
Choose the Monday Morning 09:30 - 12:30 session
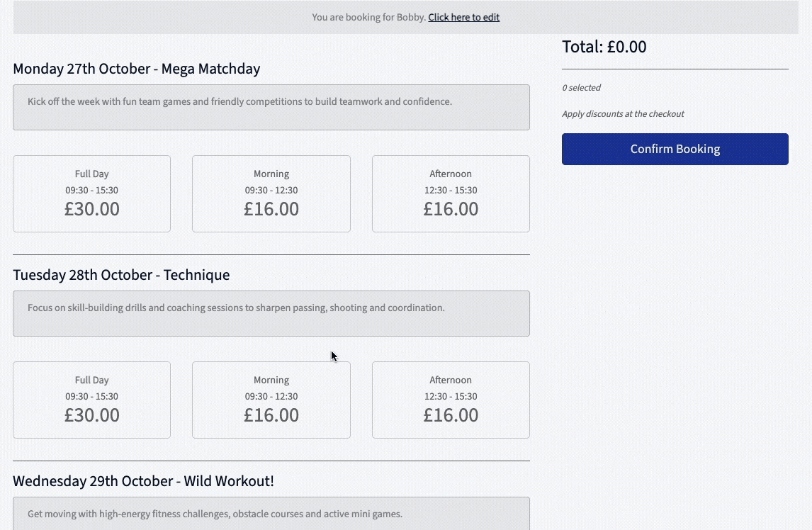[271, 193]
